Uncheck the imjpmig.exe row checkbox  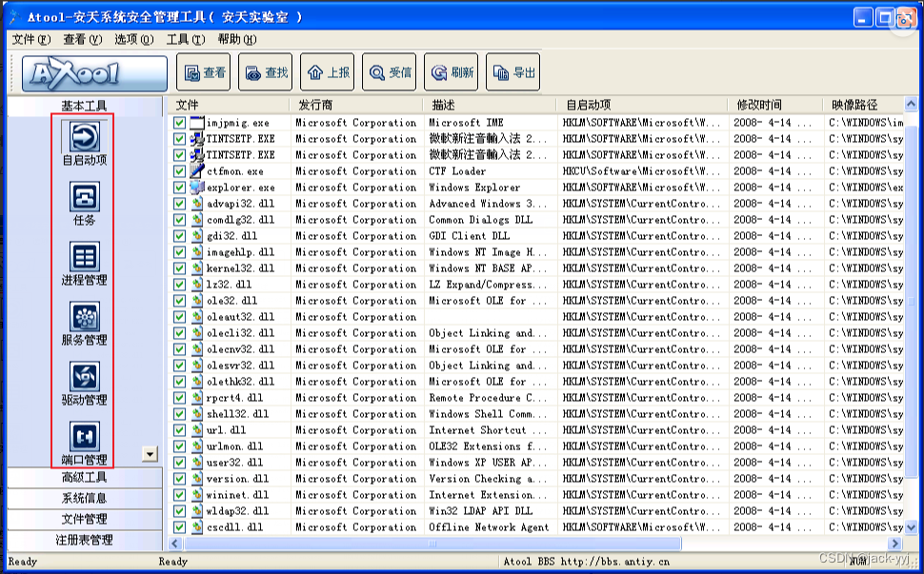click(x=180, y=123)
